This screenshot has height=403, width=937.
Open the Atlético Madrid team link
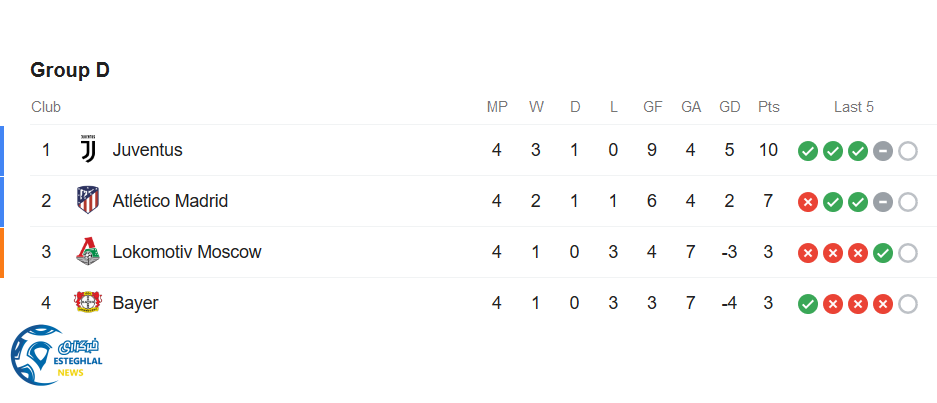pos(170,201)
